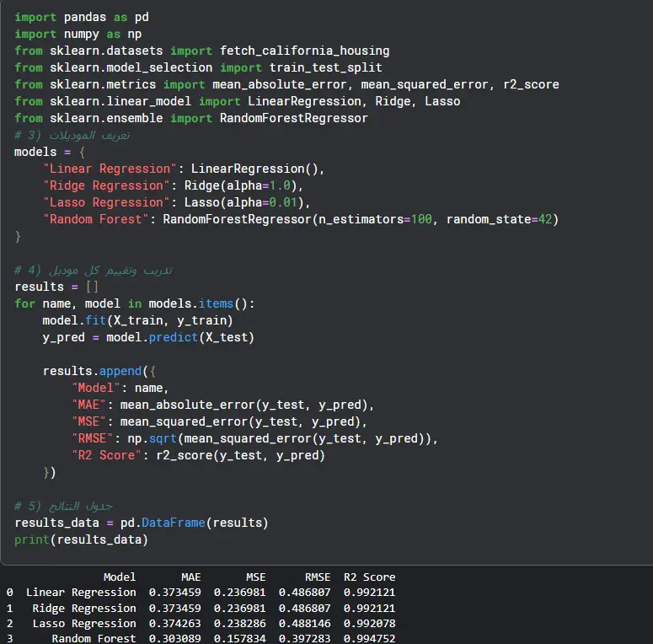
Task: Click the Random Forest row in the output
Action: (94, 638)
